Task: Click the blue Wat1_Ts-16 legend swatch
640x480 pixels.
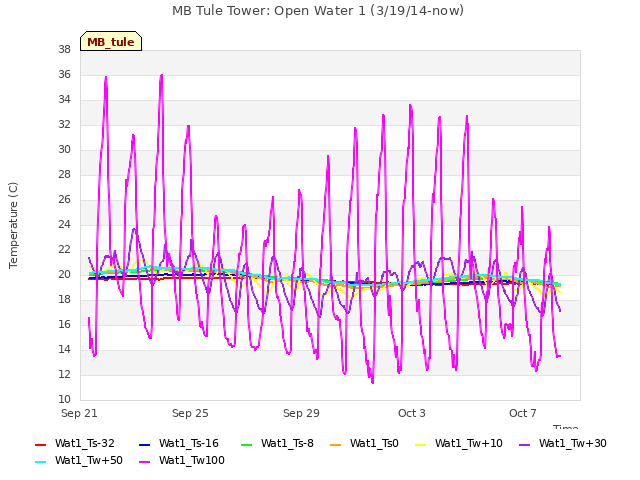Action: click(x=144, y=444)
